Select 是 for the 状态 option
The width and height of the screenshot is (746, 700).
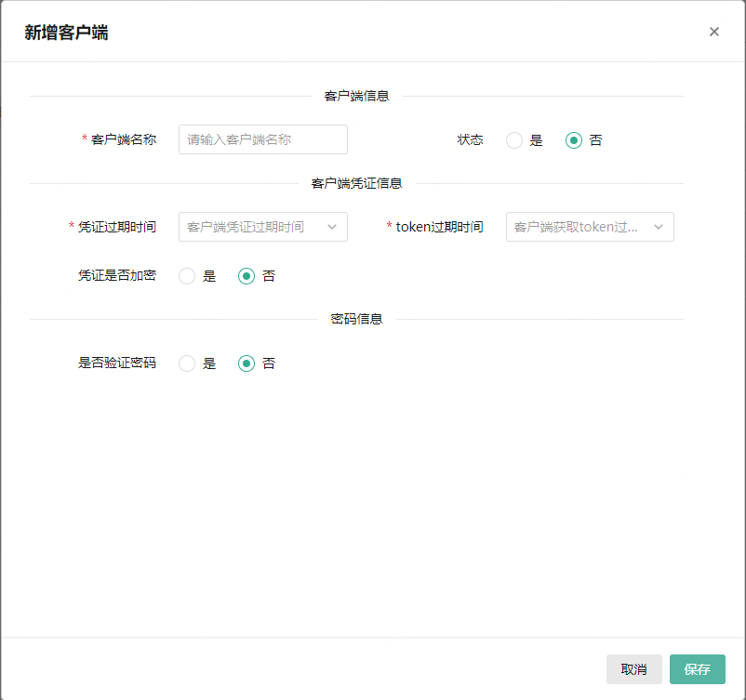click(x=513, y=139)
